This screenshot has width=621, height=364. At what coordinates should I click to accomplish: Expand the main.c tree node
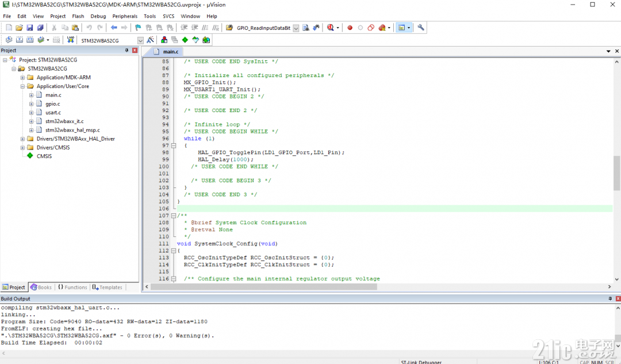pyautogui.click(x=31, y=95)
